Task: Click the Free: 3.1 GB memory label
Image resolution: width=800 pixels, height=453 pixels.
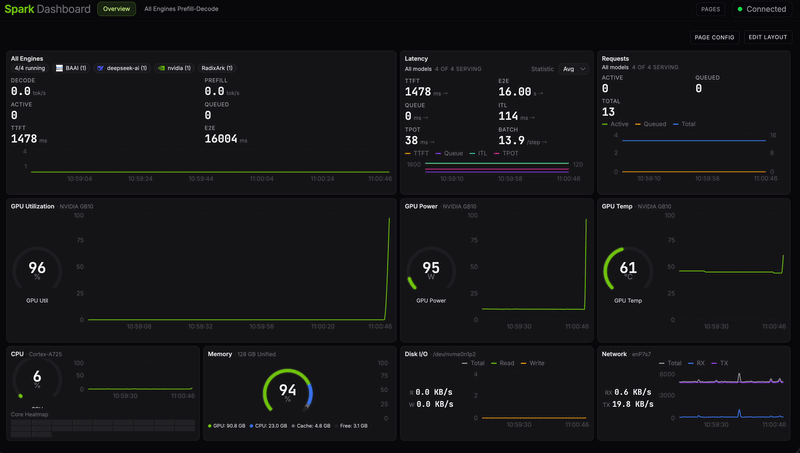Action: tap(354, 426)
